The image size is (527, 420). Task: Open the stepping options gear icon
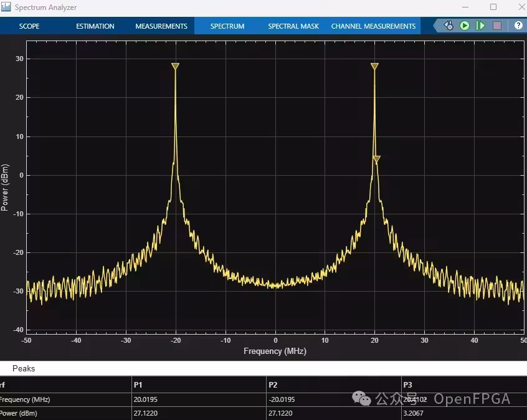[x=449, y=26]
